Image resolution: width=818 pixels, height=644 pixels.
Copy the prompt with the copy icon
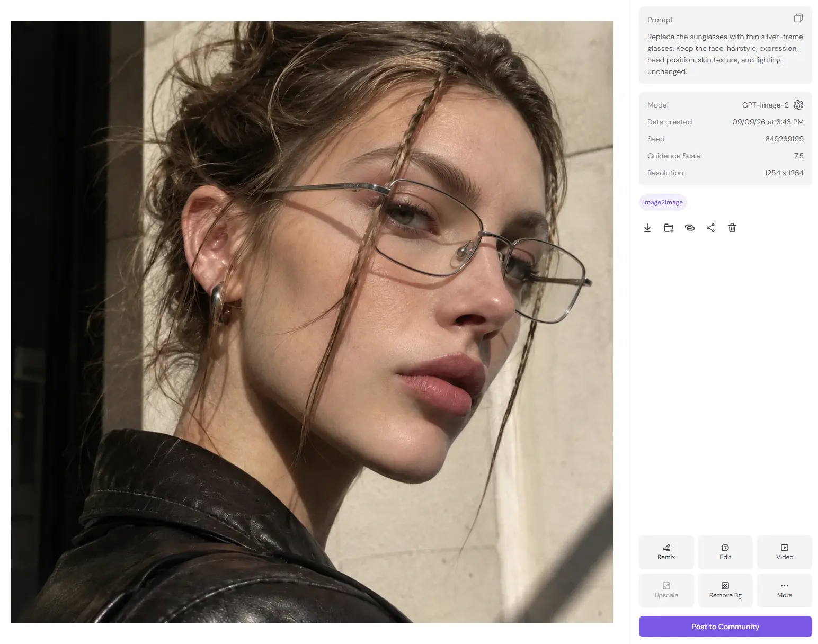point(798,19)
